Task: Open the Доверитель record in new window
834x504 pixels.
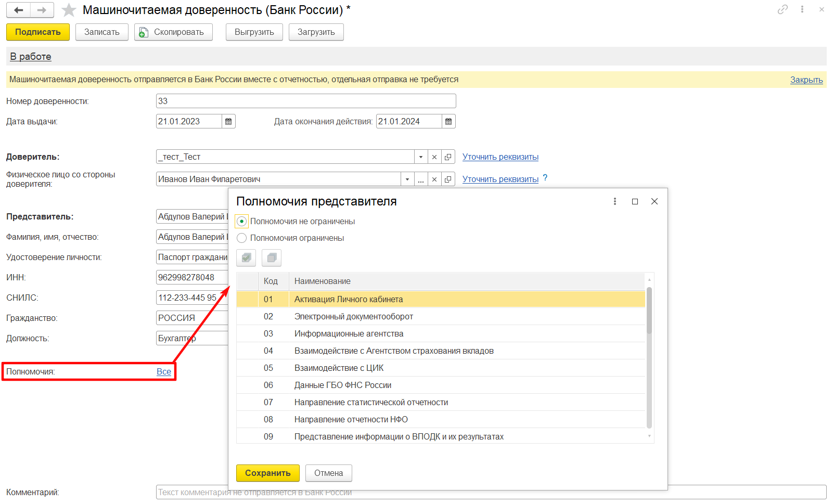Action: [448, 157]
